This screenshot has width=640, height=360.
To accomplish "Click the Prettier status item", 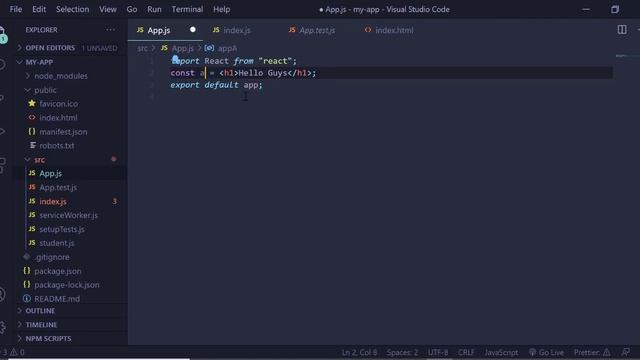I will (592, 352).
